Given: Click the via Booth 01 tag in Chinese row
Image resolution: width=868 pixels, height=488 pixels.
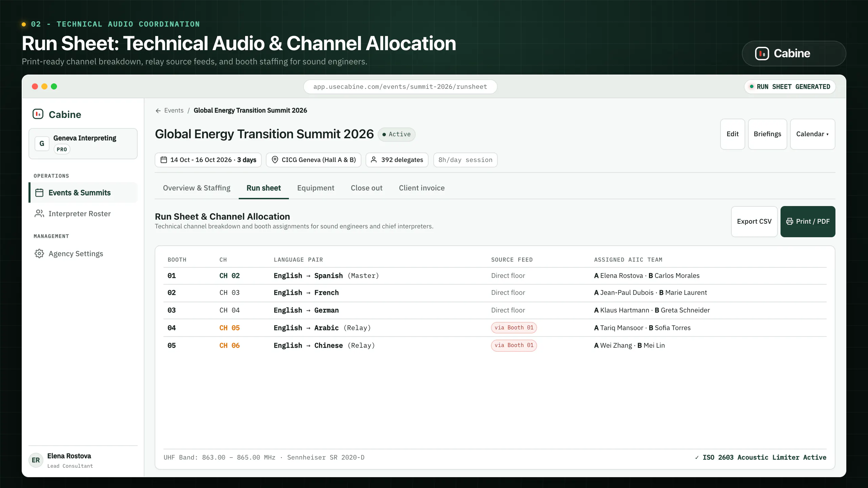Looking at the screenshot, I should (514, 345).
